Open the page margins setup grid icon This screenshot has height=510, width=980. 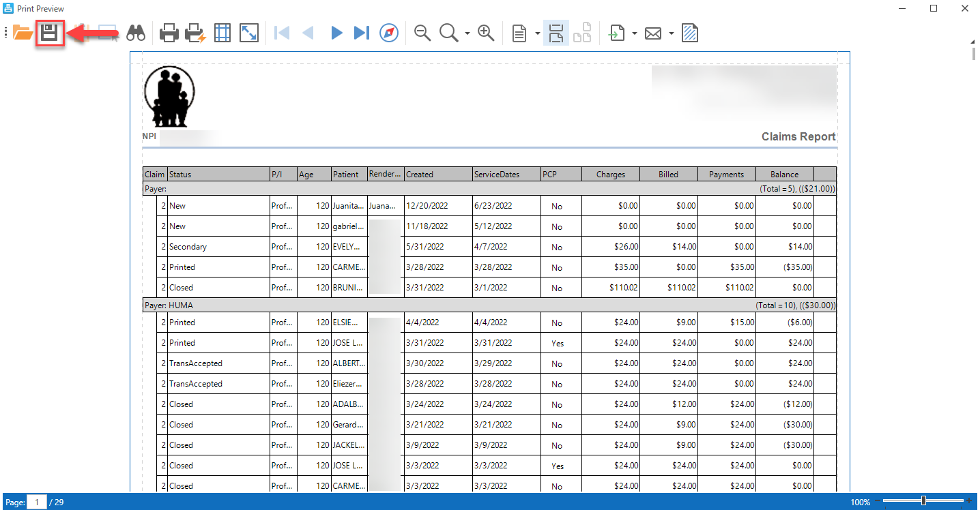point(222,33)
